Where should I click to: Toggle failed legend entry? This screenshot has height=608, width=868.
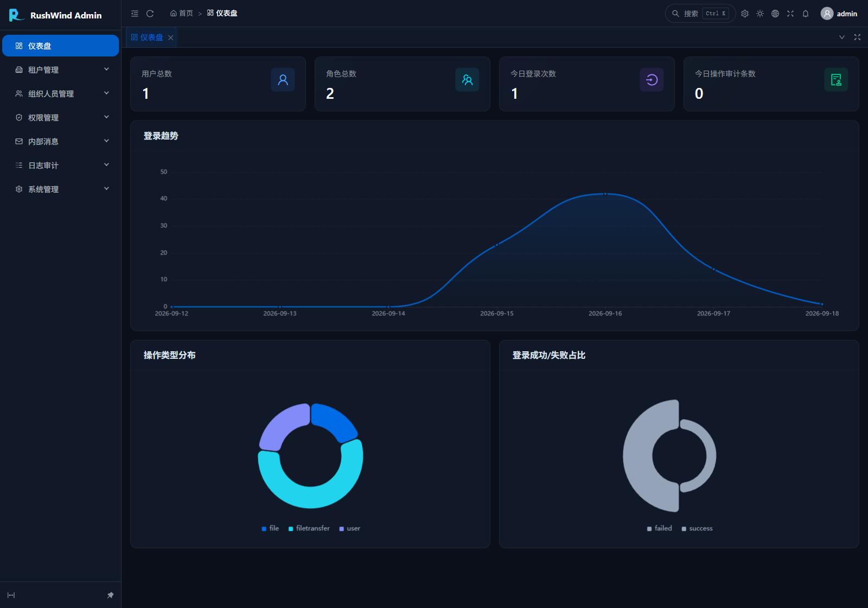[659, 528]
